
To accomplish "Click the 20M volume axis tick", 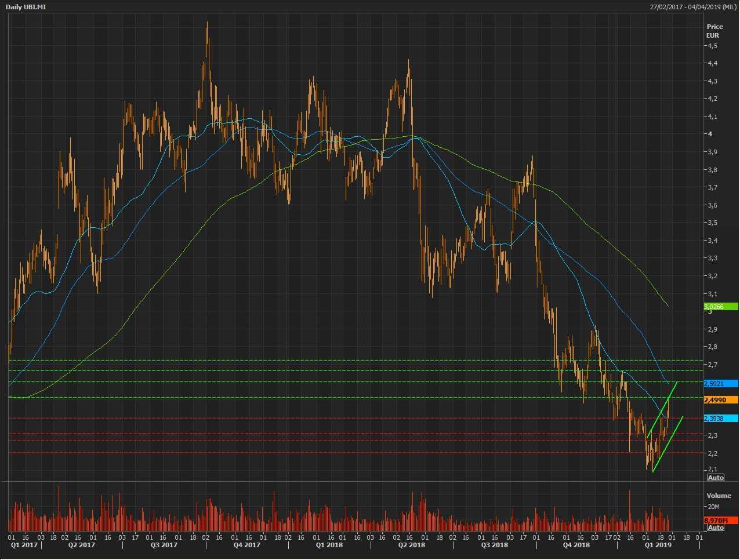I will pos(713,507).
